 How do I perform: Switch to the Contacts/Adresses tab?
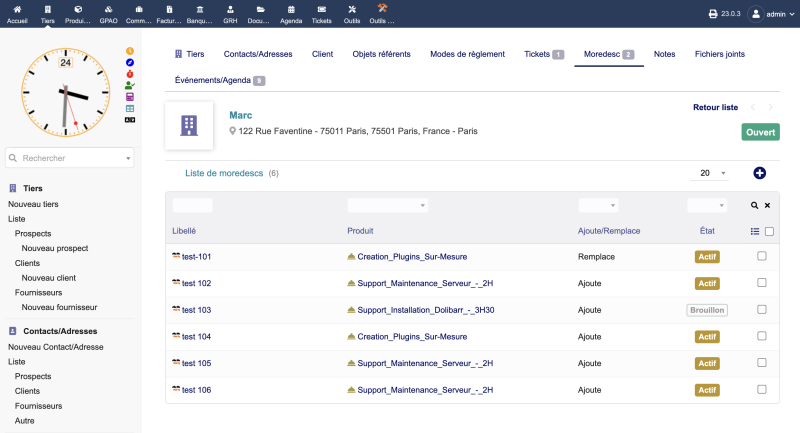coord(258,54)
